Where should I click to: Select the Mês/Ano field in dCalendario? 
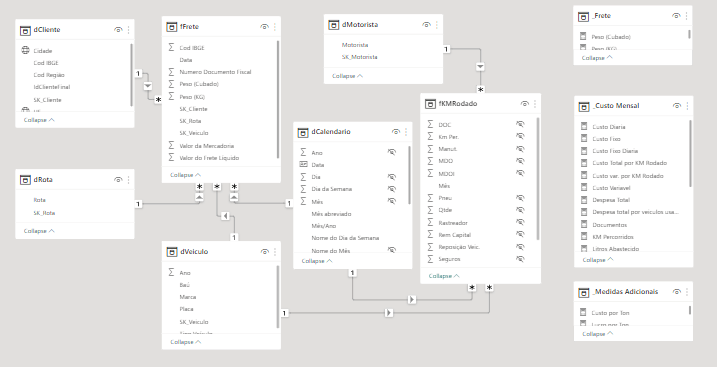tap(324, 226)
